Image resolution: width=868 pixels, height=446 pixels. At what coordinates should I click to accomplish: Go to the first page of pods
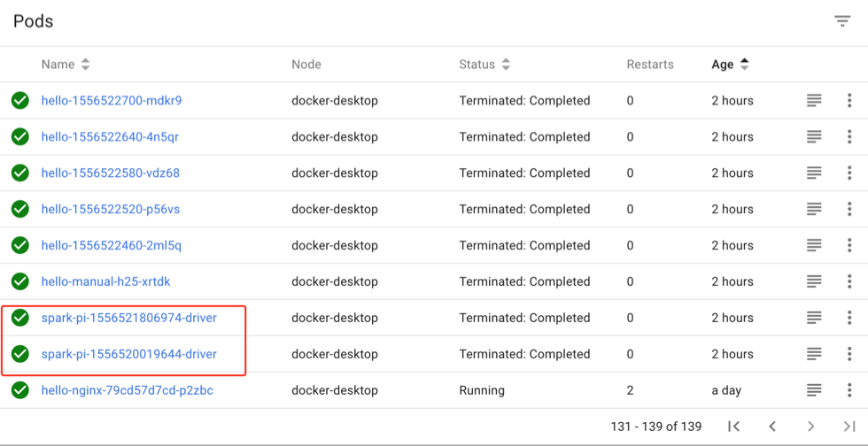coord(734,426)
